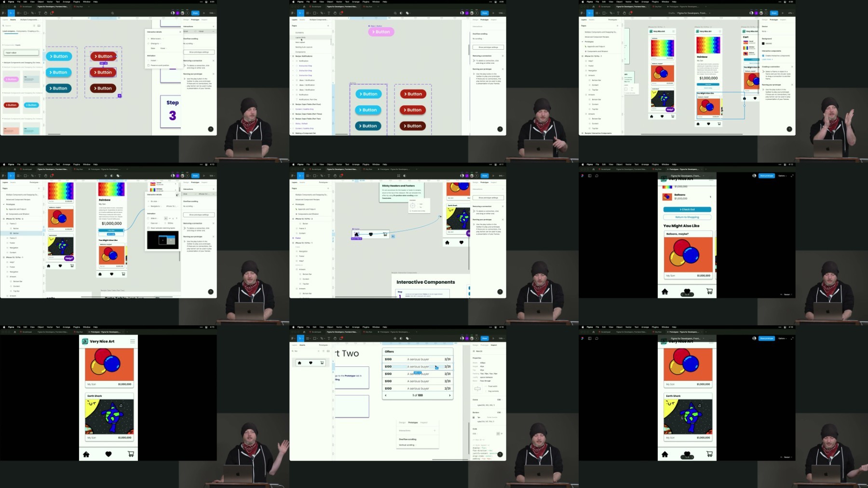Switch to Assets tab in Interactive Components frame
Screen dimensions: 868x488
pyautogui.click(x=302, y=182)
